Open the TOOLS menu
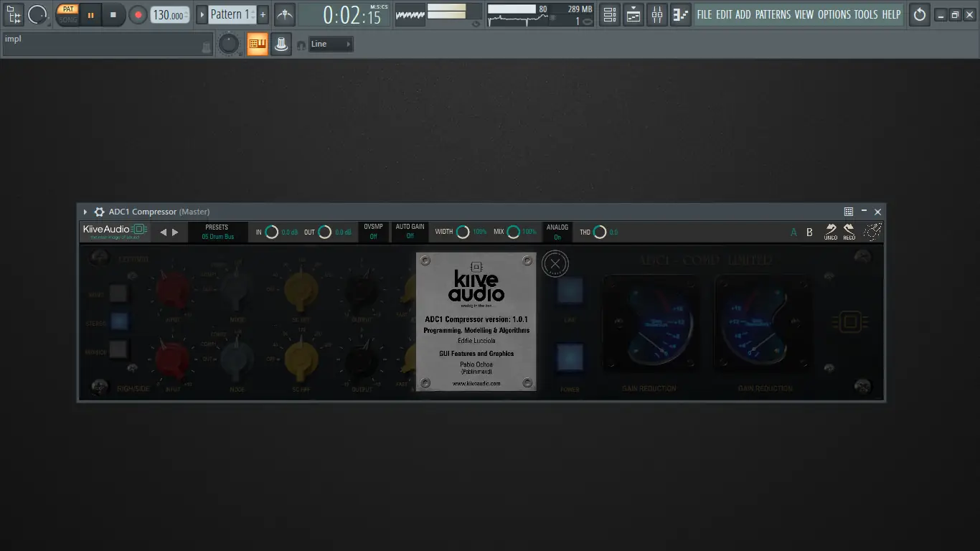Screen dimensions: 980x551 click(867, 14)
